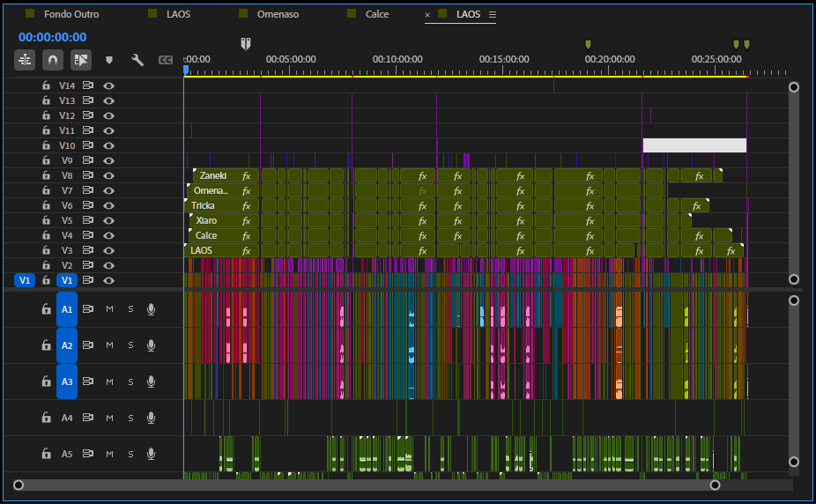Select the Xiaro clip on V5
The width and height of the screenshot is (816, 504).
[x=225, y=220]
